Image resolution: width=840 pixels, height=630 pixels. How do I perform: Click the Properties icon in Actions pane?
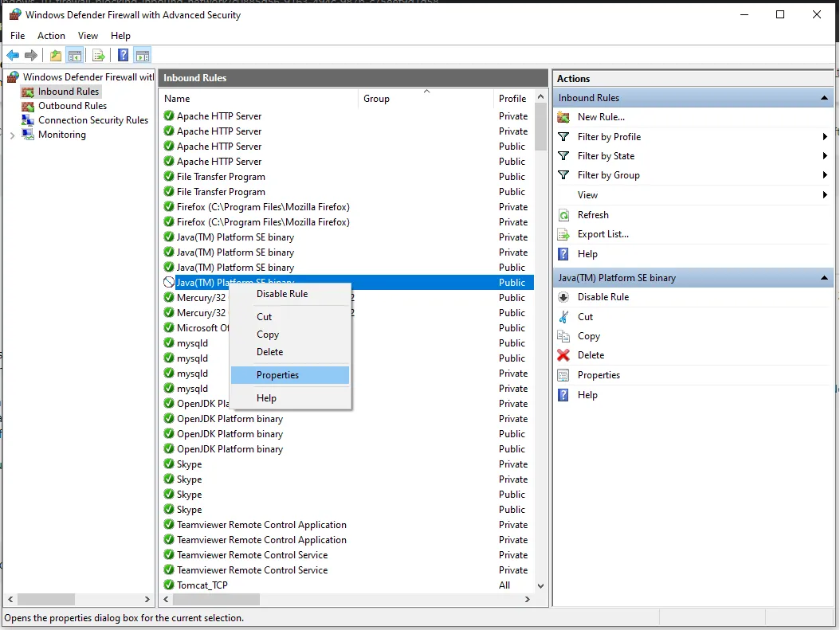(563, 375)
